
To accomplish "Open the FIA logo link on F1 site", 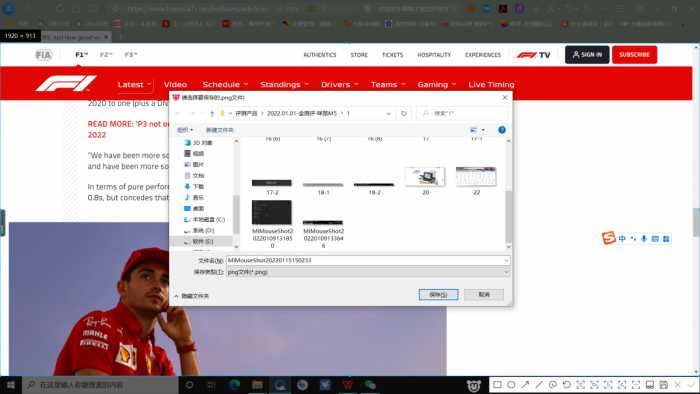I will click(44, 55).
